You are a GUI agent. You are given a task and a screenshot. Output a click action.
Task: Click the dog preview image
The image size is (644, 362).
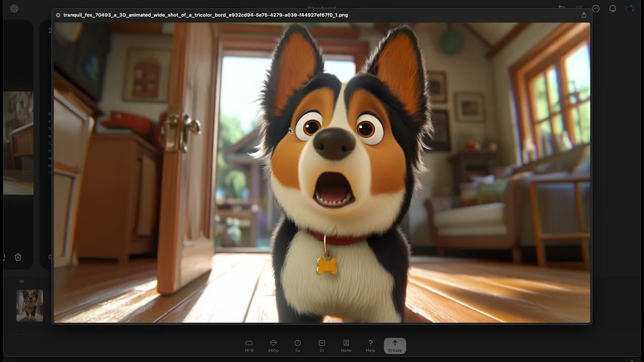(x=322, y=172)
